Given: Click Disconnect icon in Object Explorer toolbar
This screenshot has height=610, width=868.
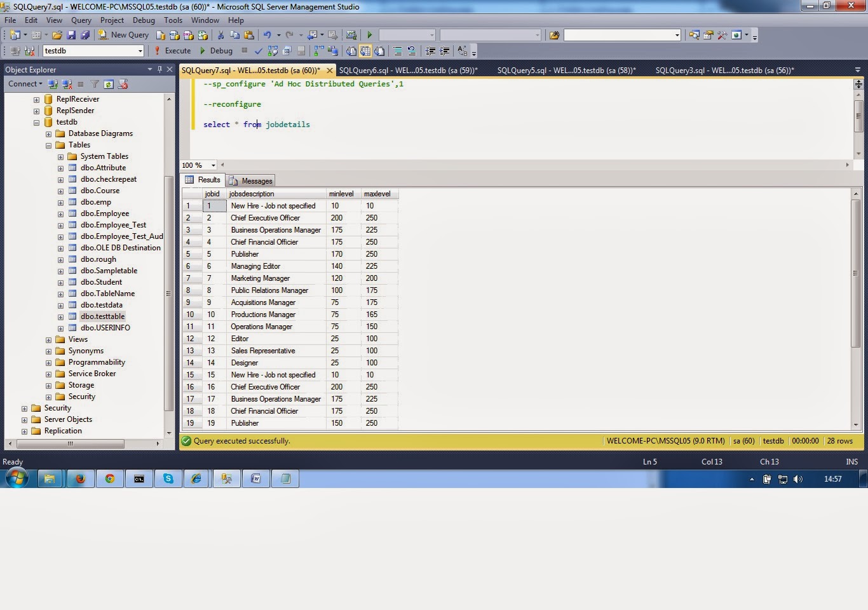Looking at the screenshot, I should pos(67,84).
